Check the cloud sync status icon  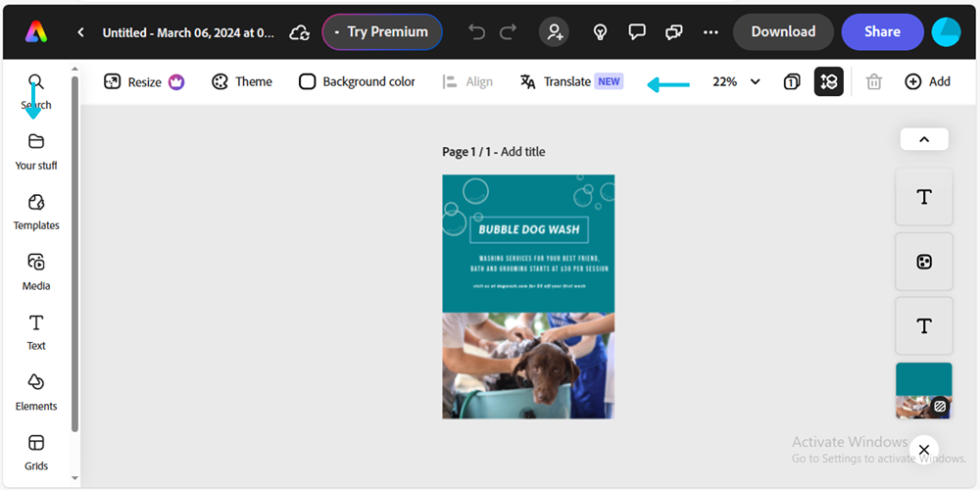[x=300, y=32]
